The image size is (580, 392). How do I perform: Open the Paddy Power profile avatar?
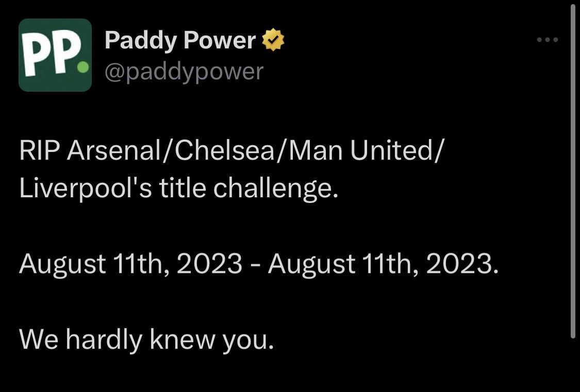point(55,55)
